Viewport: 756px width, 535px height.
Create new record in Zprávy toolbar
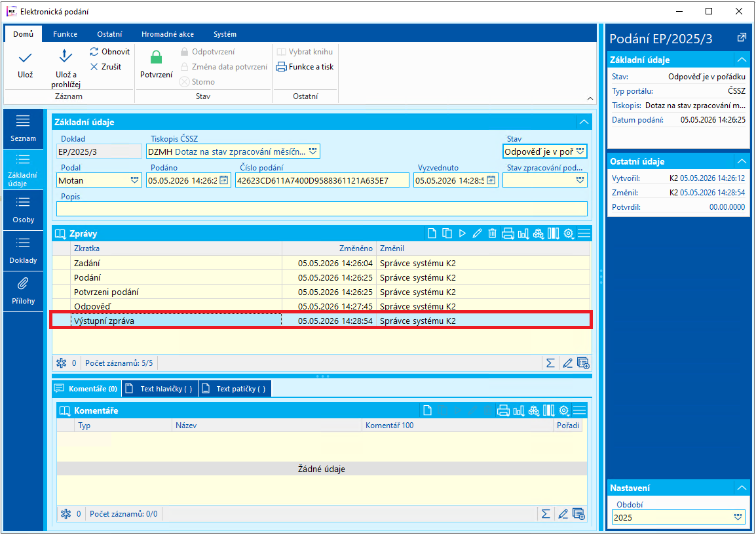click(432, 233)
